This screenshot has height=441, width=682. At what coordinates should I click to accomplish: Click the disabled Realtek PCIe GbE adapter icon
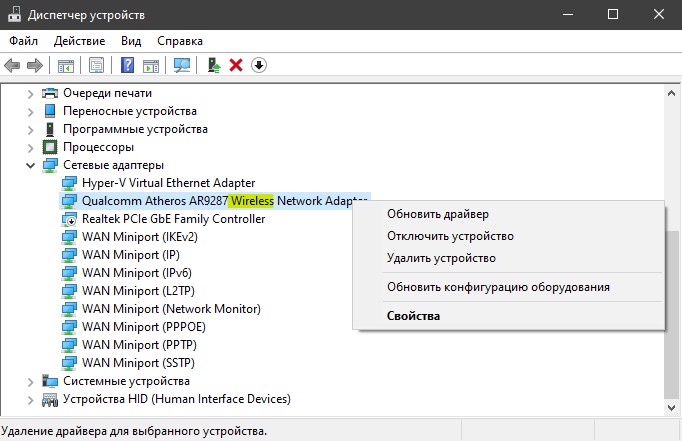(69, 219)
